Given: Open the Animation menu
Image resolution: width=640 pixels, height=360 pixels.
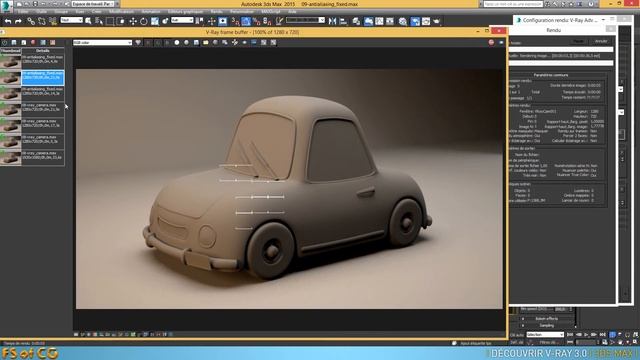Looking at the screenshot, I should 151,12.
